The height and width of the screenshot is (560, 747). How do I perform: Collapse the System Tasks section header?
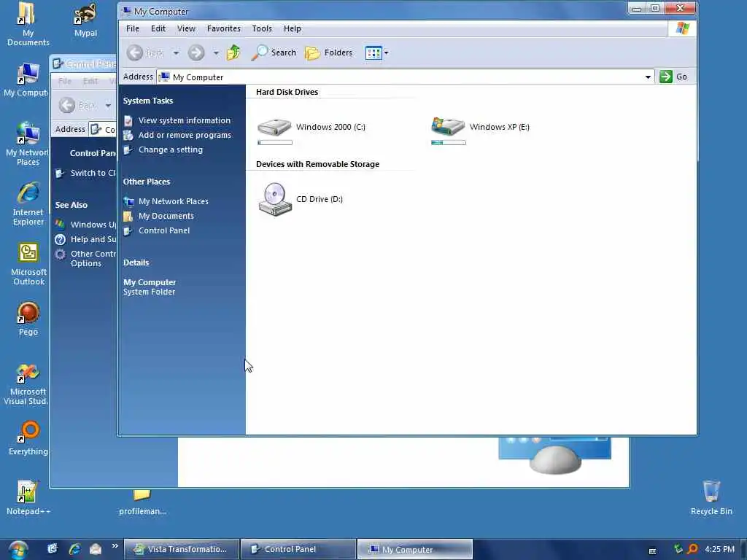click(147, 101)
